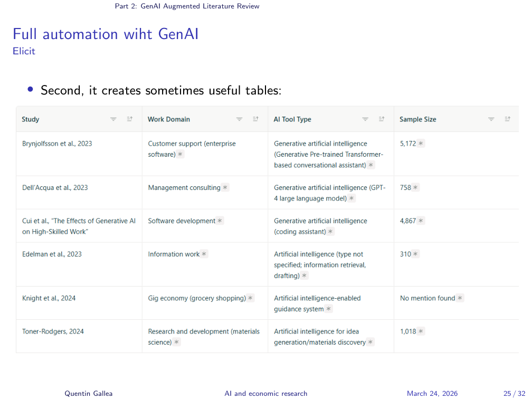The height and width of the screenshot is (399, 532).
Task: Click the Sample Size column header label
Action: click(x=417, y=119)
